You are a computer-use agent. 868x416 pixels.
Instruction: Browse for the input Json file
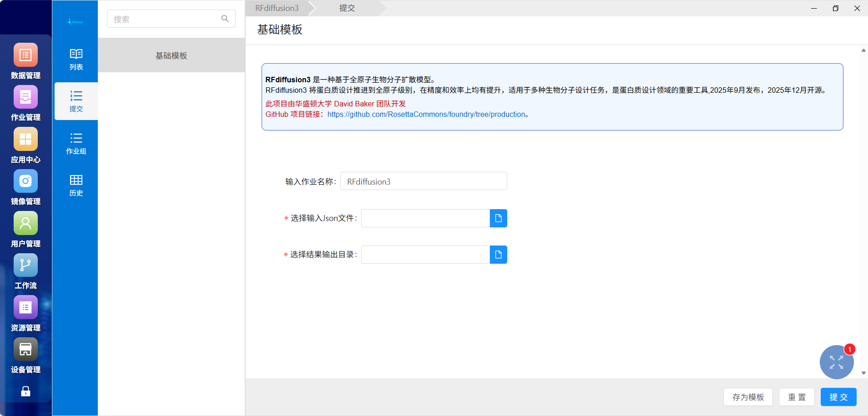pos(498,218)
